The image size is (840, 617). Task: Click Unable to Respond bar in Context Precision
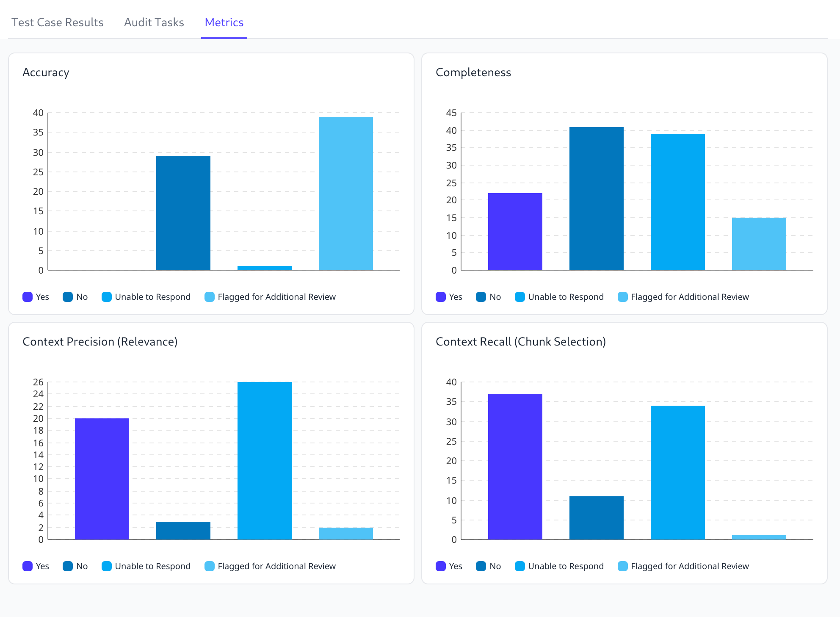pos(264,461)
